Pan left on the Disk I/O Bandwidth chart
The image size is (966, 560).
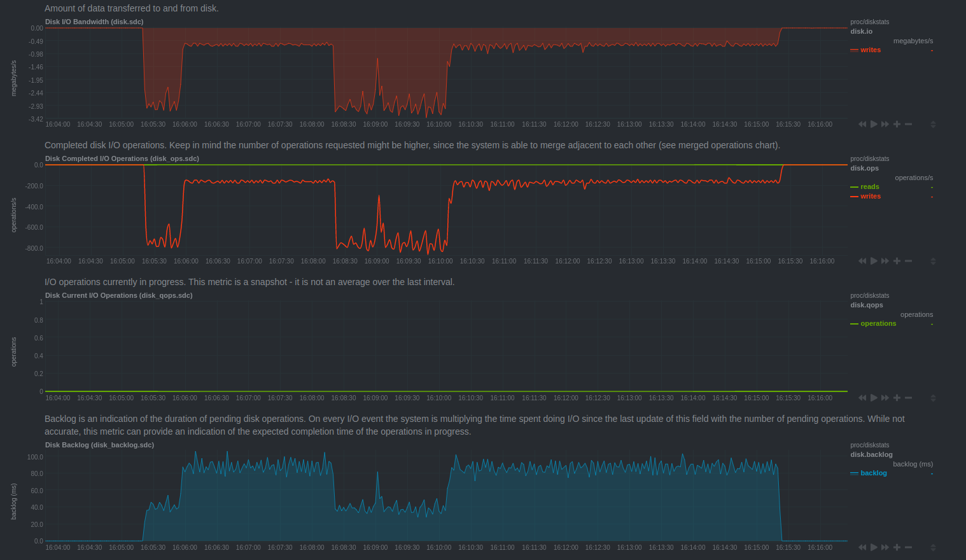tap(862, 124)
